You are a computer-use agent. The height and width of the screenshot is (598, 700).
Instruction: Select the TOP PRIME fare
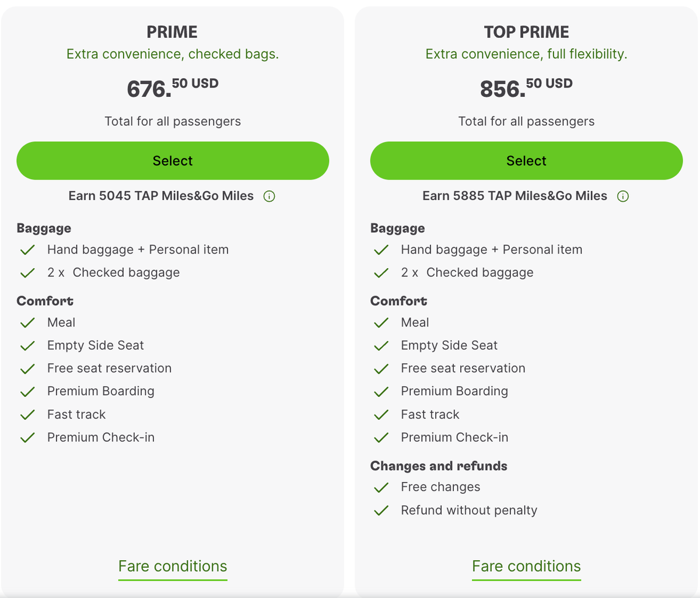click(x=526, y=160)
